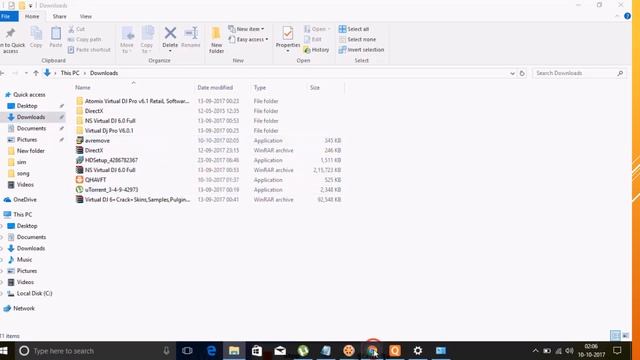Click the Move to ribbon icon
Viewport: 640px width, 360px height.
click(x=127, y=40)
